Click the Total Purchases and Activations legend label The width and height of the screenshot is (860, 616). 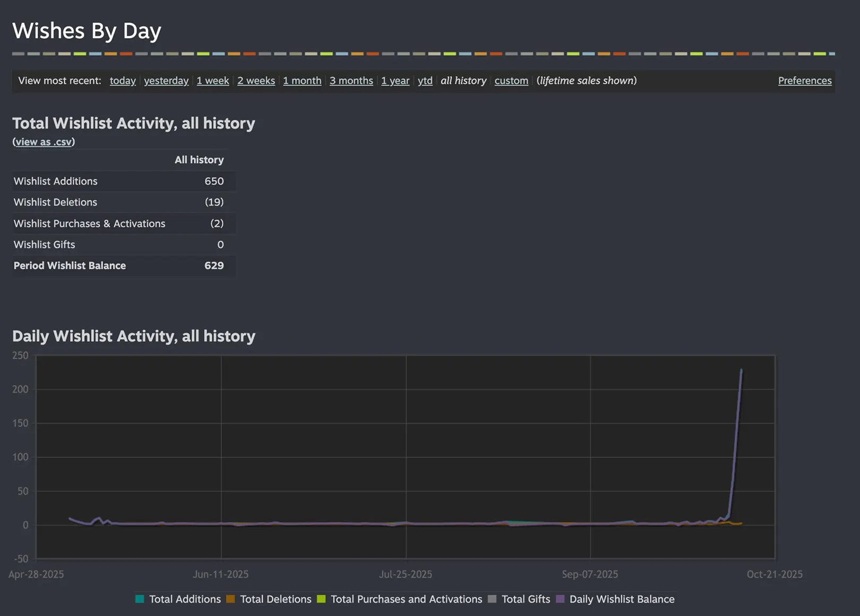click(407, 599)
